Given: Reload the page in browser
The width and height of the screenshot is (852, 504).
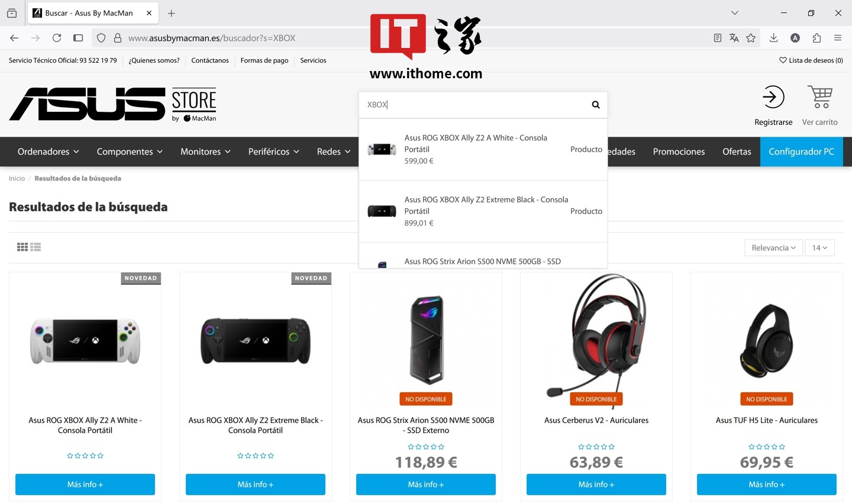Looking at the screenshot, I should [57, 38].
